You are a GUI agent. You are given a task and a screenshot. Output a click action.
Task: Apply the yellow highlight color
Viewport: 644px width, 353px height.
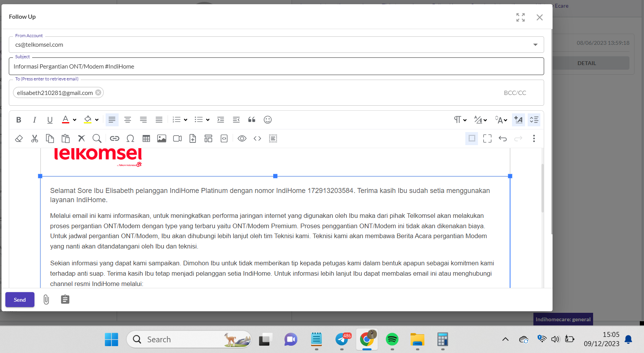[88, 120]
